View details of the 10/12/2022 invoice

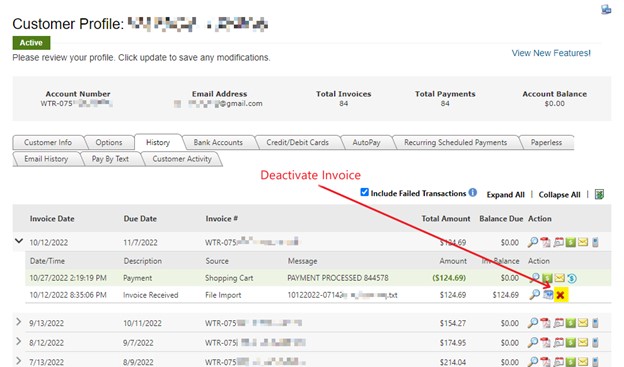point(533,242)
